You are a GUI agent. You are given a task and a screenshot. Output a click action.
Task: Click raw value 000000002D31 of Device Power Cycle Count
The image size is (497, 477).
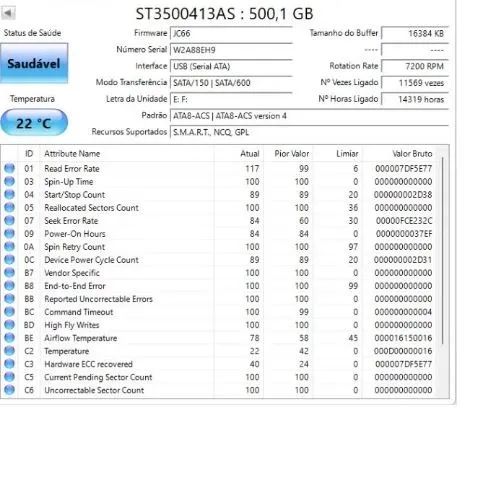click(403, 260)
